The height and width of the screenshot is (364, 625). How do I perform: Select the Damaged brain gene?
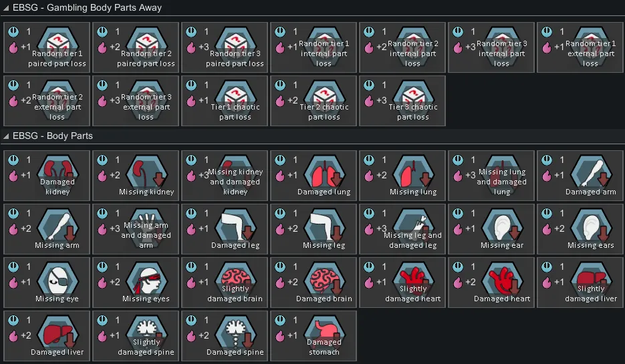[x=314, y=283]
